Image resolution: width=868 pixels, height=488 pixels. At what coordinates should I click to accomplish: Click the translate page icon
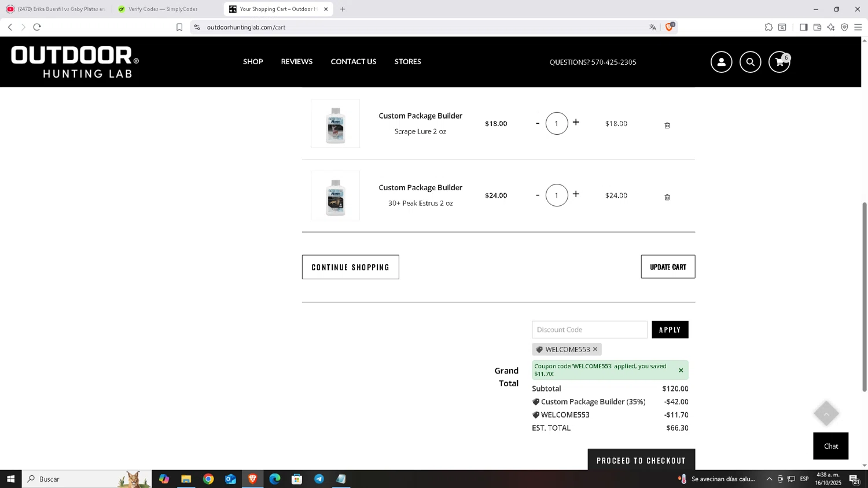coord(653,27)
